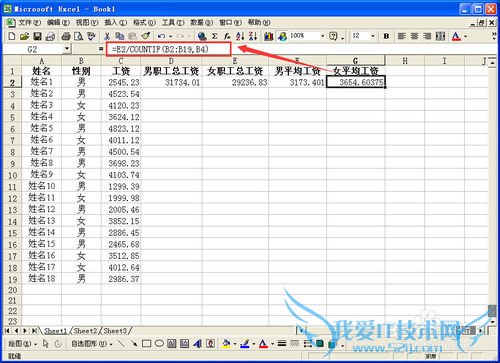Open the 自选图形 AutoShapes dropdown
This screenshot has width=500, height=363.
pyautogui.click(x=92, y=343)
